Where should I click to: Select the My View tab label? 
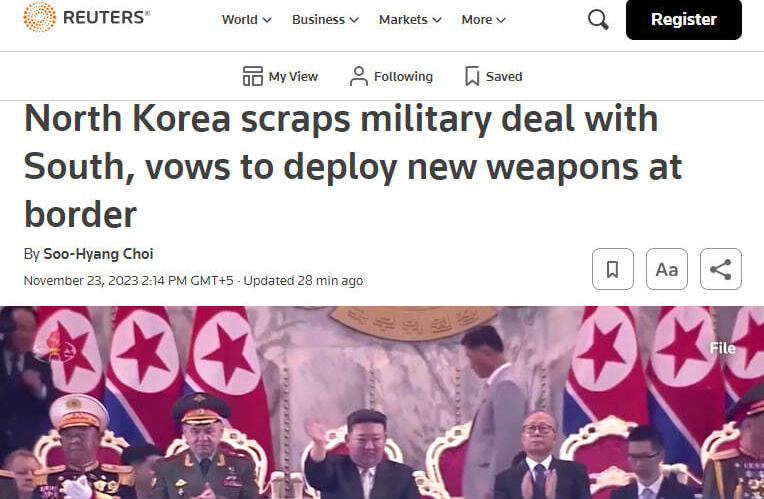point(293,77)
